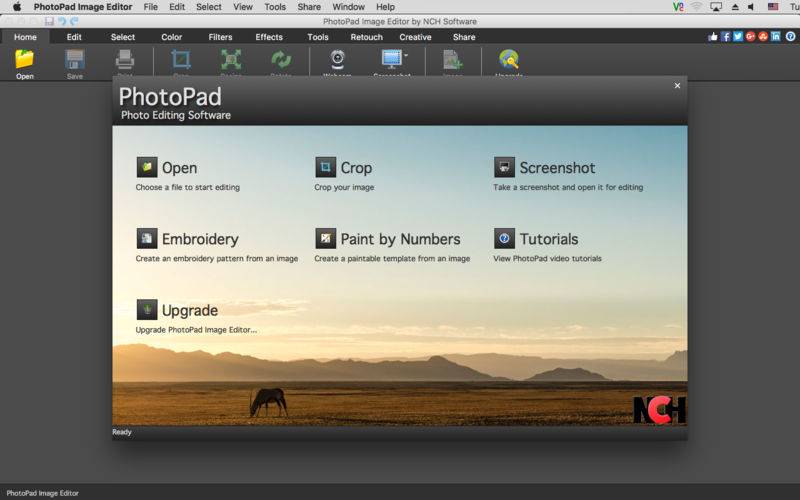Open the Creative ribbon tab
This screenshot has height=500, width=800.
[x=415, y=37]
